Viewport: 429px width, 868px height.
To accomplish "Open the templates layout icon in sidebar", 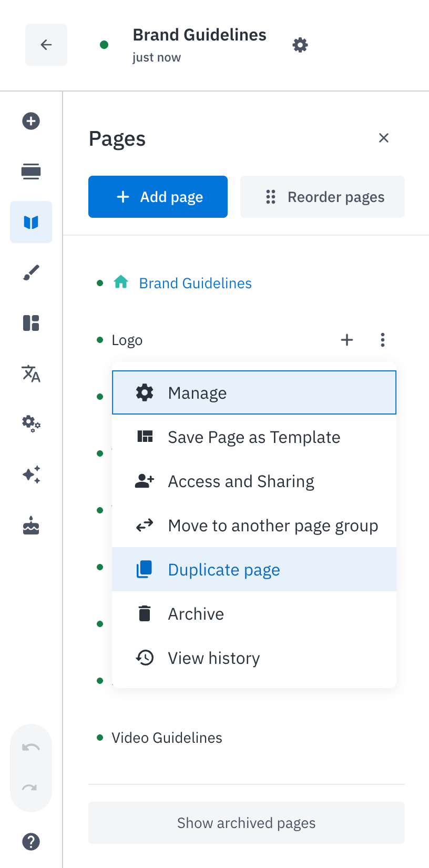I will [31, 323].
